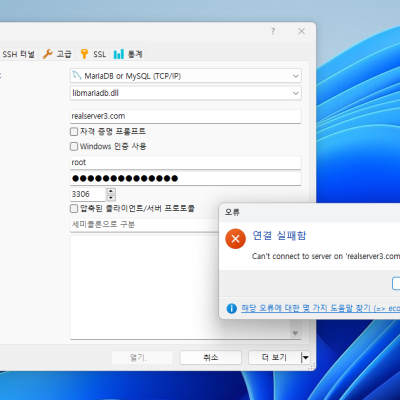The width and height of the screenshot is (400, 400).
Task: Click the Can't connect to server message
Action: [326, 256]
